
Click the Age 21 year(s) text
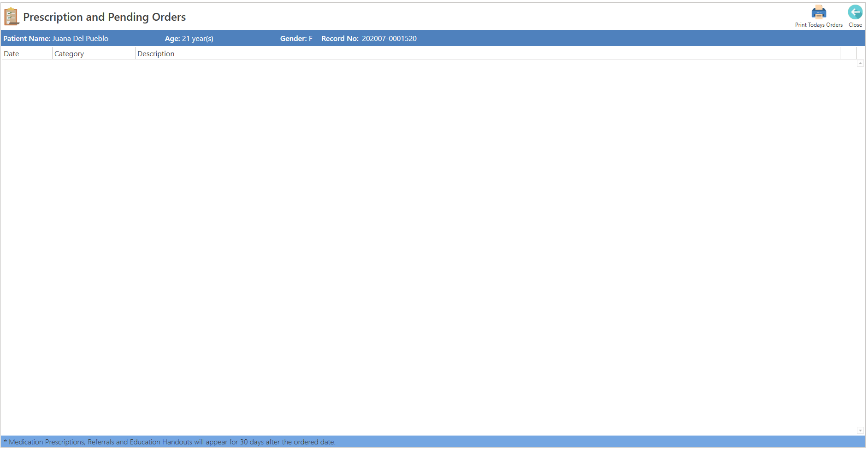[x=189, y=39]
